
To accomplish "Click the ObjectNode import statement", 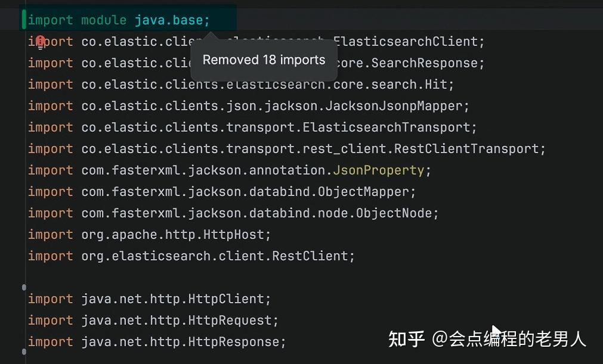I will click(233, 213).
